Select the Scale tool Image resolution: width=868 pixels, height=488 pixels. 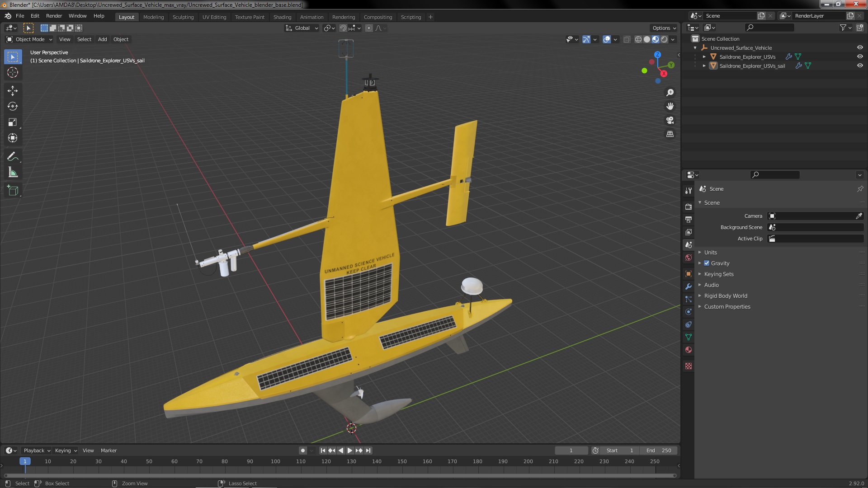click(13, 122)
